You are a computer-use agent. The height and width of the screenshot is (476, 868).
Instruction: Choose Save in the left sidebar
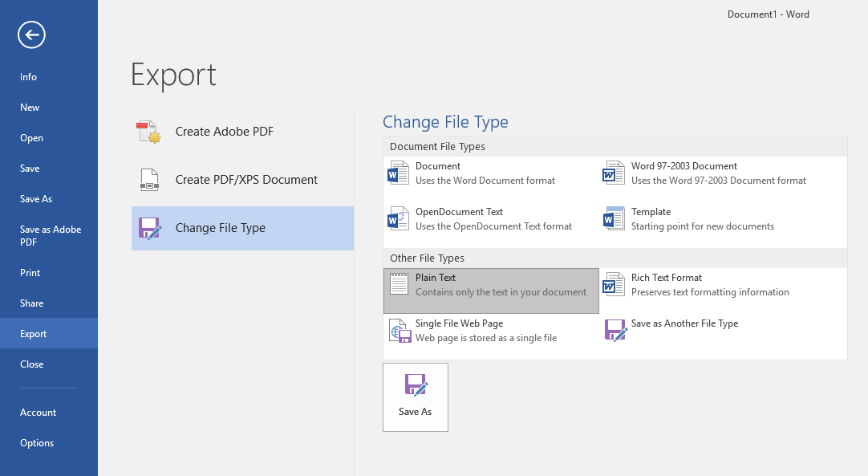click(x=49, y=169)
